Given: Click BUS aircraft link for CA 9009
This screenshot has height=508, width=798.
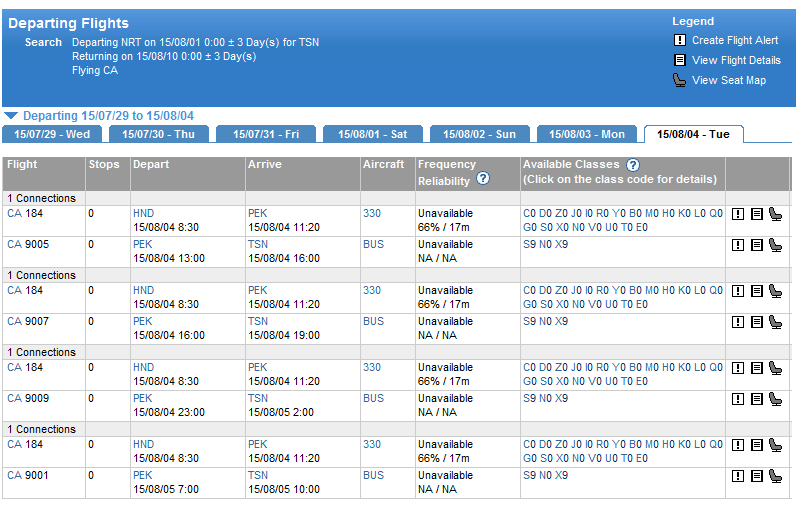Looking at the screenshot, I should [374, 398].
